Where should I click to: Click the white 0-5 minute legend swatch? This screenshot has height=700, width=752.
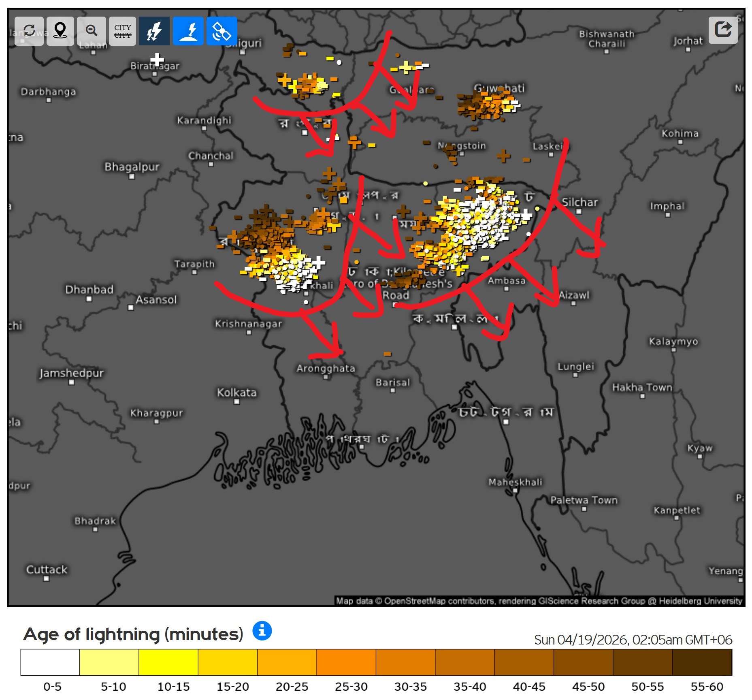[50, 662]
